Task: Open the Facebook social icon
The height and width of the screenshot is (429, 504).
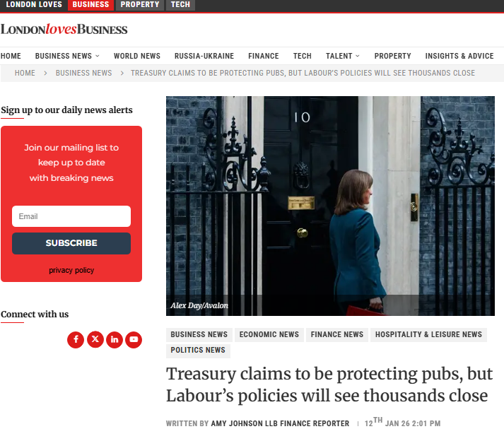Action: point(76,339)
